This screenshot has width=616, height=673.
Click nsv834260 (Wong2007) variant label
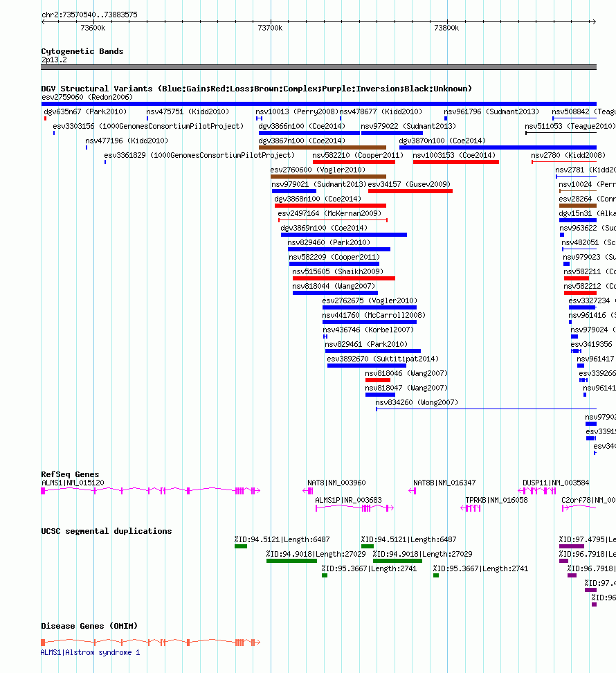pyautogui.click(x=417, y=402)
